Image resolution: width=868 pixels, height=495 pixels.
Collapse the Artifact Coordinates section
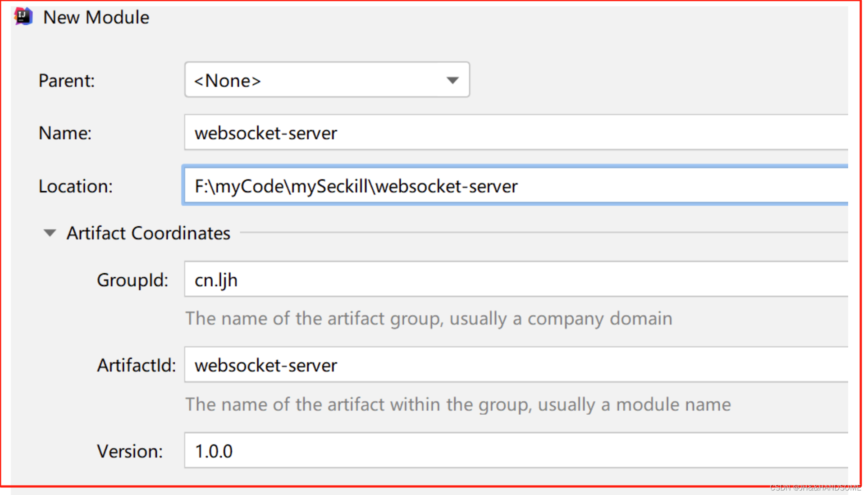pos(50,233)
